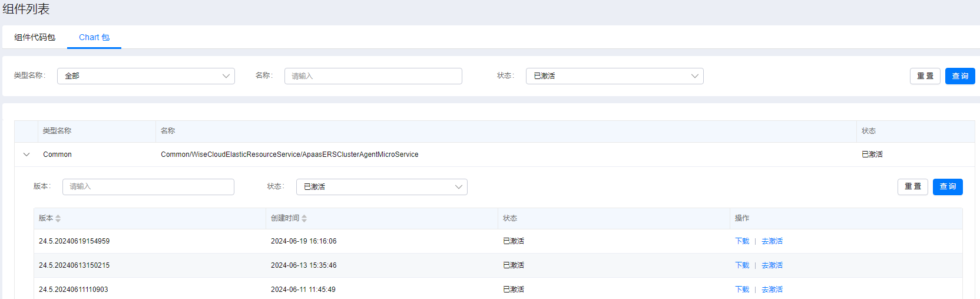Screen dimensions: 980x299
Task: Open the inner 状态 dropdown in version filter
Action: (382, 187)
